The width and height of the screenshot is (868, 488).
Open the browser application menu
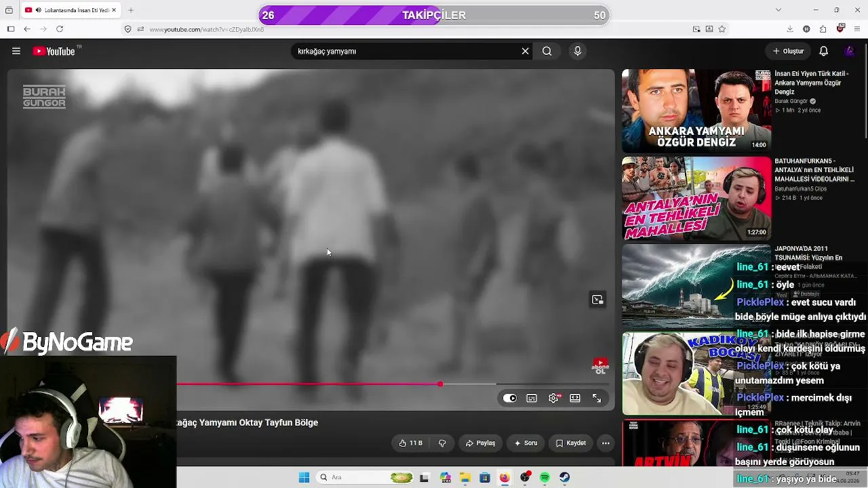[857, 29]
